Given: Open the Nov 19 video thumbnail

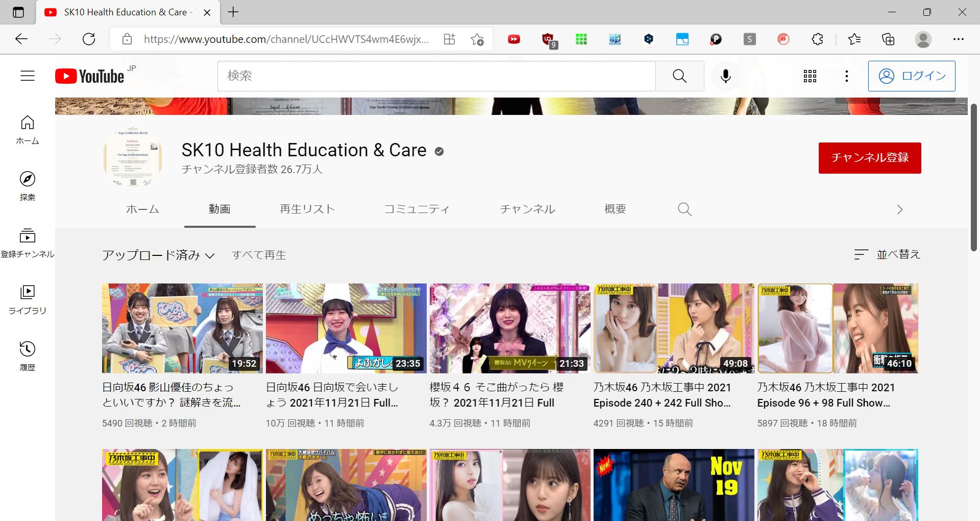Looking at the screenshot, I should point(674,485).
